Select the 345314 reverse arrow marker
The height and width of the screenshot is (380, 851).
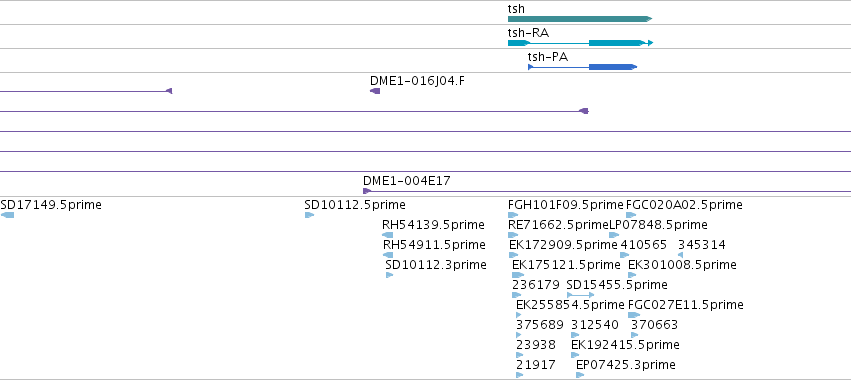681,255
